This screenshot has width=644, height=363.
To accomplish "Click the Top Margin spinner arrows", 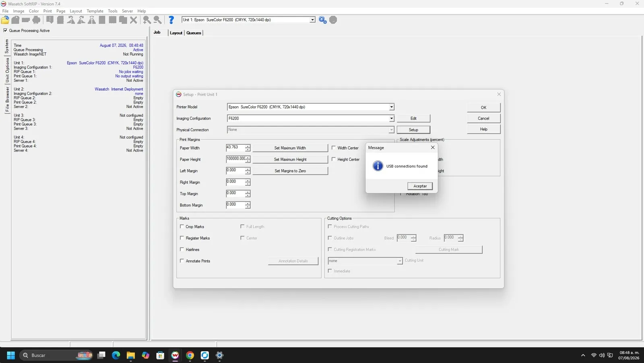I will (x=248, y=194).
